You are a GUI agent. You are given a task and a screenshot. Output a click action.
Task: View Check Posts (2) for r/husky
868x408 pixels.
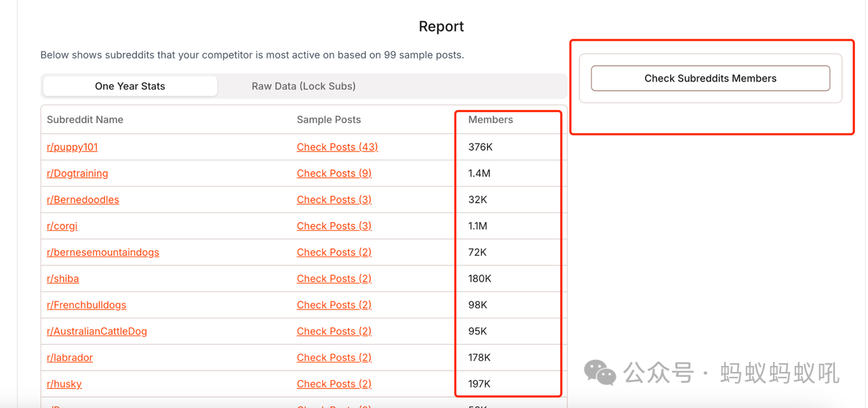tap(334, 384)
